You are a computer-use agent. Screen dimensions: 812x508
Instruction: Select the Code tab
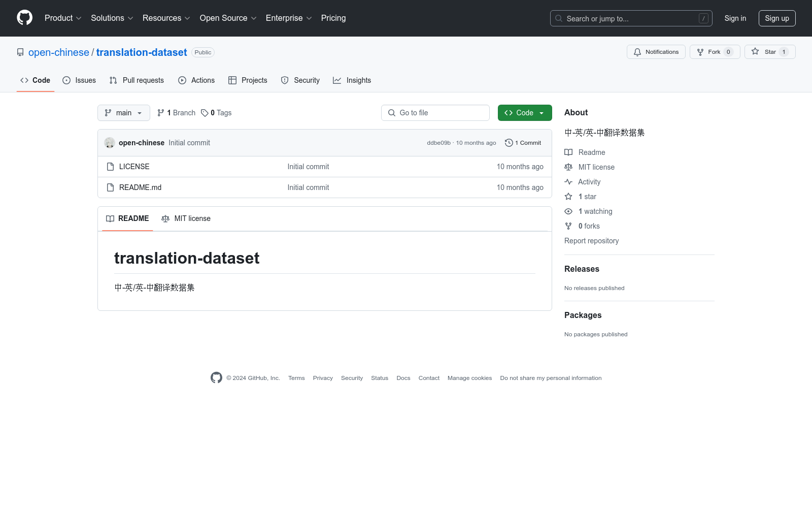36,80
